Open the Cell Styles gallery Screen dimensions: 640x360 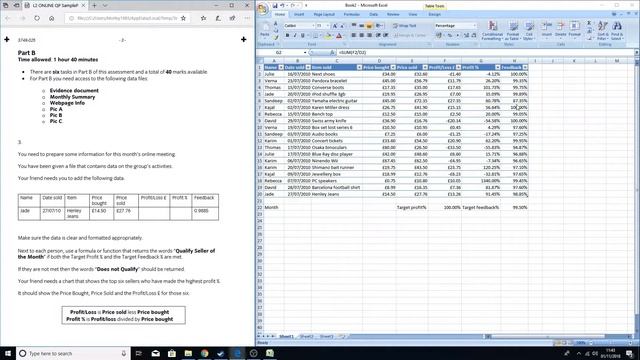click(x=529, y=30)
